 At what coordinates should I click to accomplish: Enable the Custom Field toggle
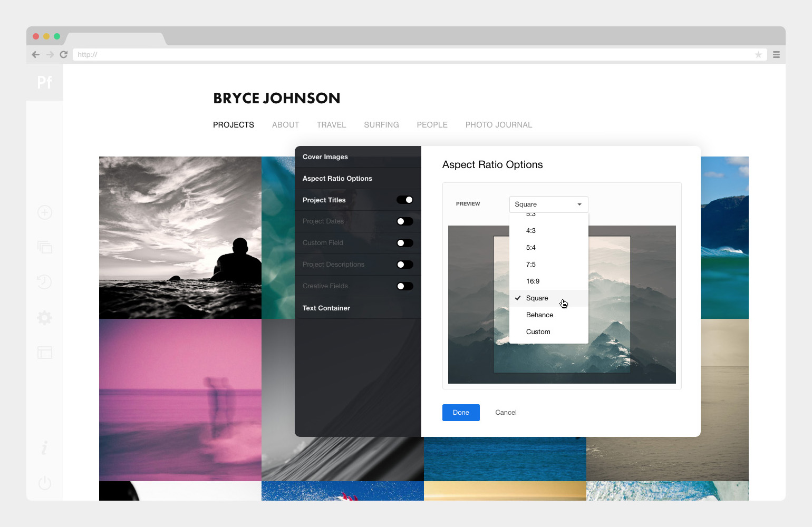pyautogui.click(x=404, y=243)
